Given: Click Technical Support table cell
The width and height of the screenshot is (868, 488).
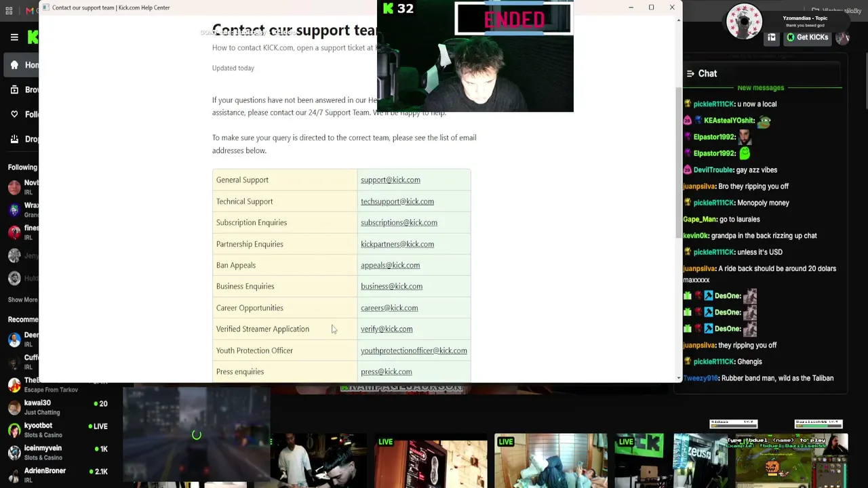Looking at the screenshot, I should pos(285,201).
